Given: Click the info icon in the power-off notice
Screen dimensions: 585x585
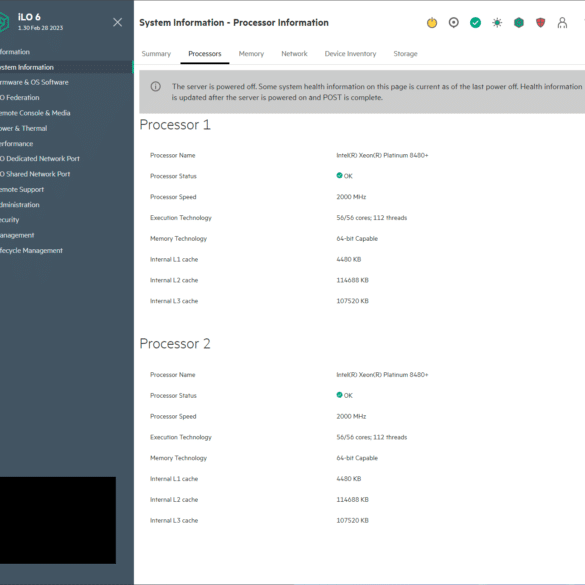Looking at the screenshot, I should pyautogui.click(x=156, y=87).
